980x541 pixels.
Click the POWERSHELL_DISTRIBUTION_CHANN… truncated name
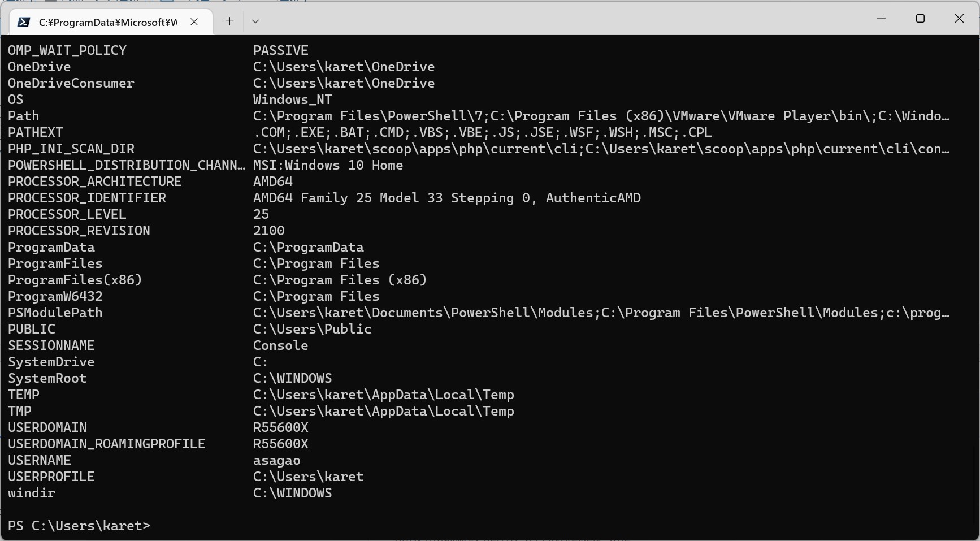127,165
